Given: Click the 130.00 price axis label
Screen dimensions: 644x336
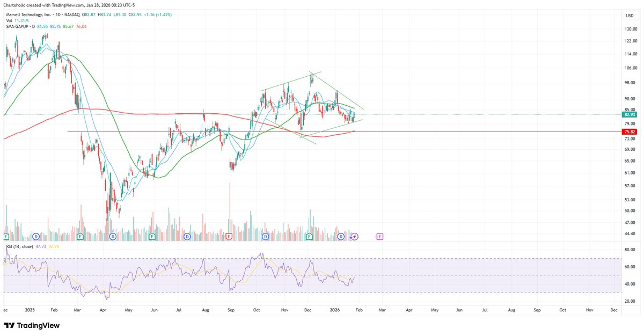Looking at the screenshot, I should coord(631,28).
